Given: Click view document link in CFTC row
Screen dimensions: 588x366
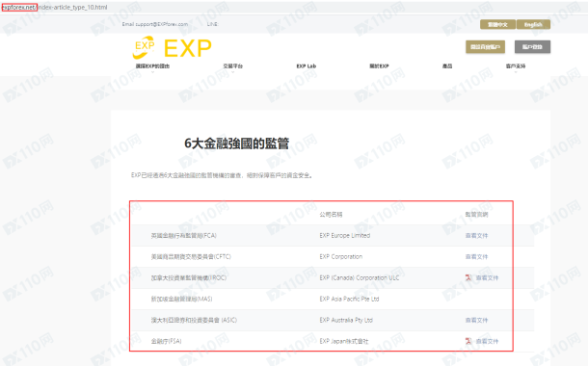Looking at the screenshot, I should coord(476,256).
